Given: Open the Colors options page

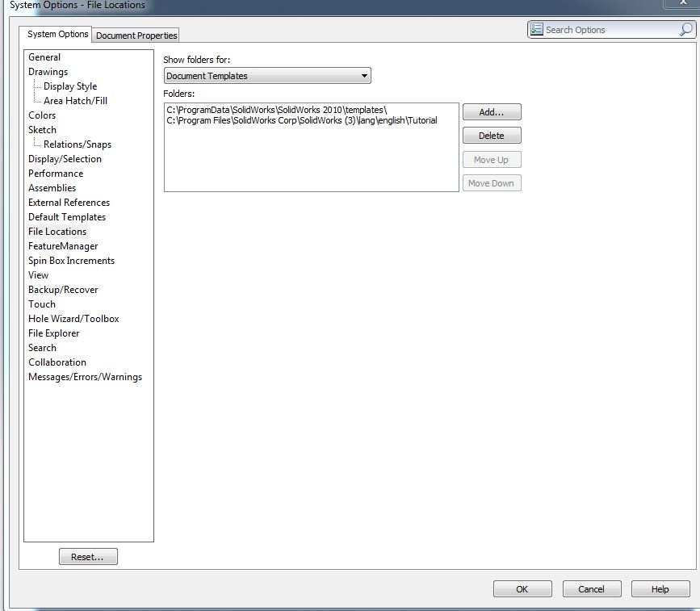Looking at the screenshot, I should pyautogui.click(x=42, y=115).
